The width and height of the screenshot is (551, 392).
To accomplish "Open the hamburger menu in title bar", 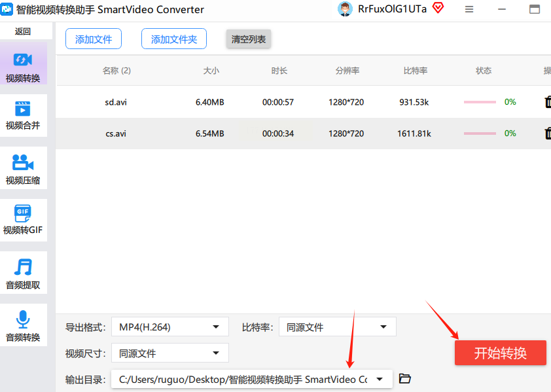I will click(469, 10).
